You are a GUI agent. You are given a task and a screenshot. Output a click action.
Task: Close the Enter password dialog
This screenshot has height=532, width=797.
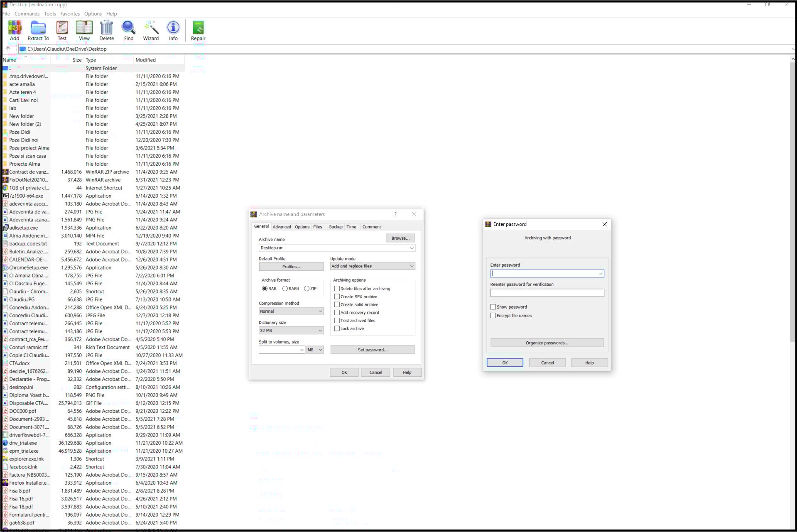pos(605,224)
